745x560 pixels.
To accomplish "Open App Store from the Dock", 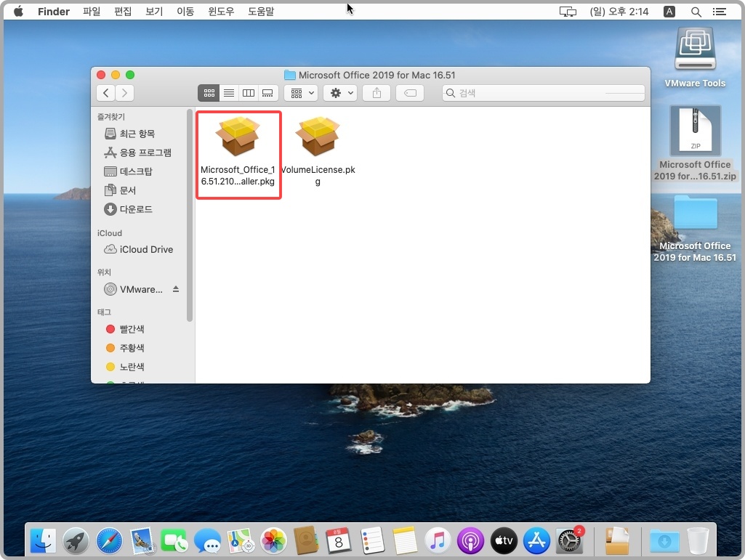I will click(x=536, y=540).
